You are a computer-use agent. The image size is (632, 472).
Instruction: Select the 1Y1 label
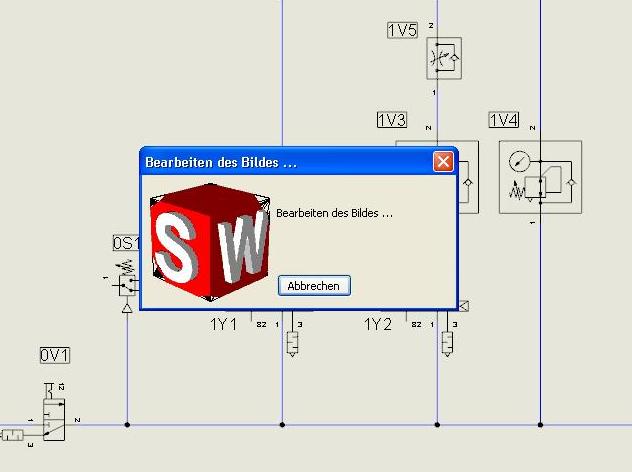point(223,324)
